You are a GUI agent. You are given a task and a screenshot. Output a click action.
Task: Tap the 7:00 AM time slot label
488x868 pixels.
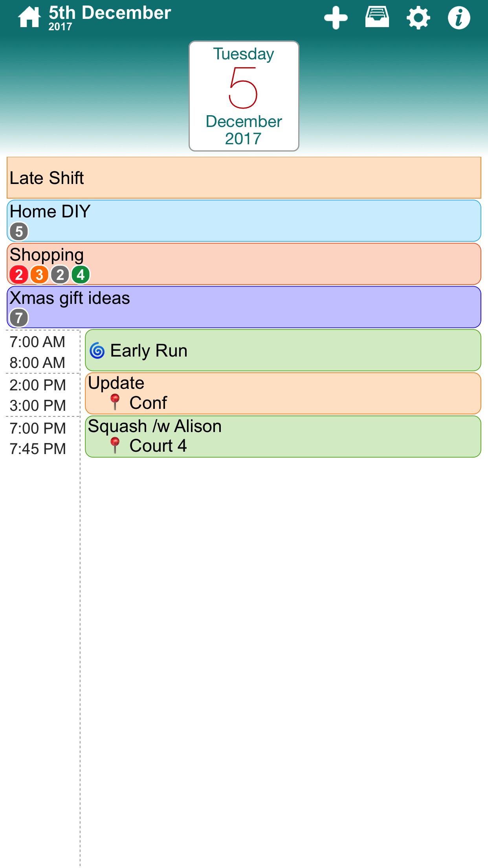tap(38, 342)
